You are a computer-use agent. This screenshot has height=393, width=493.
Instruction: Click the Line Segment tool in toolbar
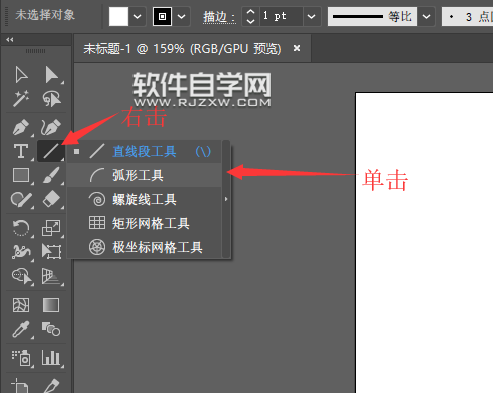(51, 151)
